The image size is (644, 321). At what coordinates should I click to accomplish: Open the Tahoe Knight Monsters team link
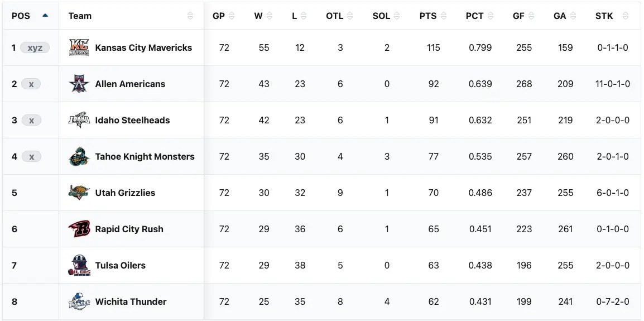(145, 157)
